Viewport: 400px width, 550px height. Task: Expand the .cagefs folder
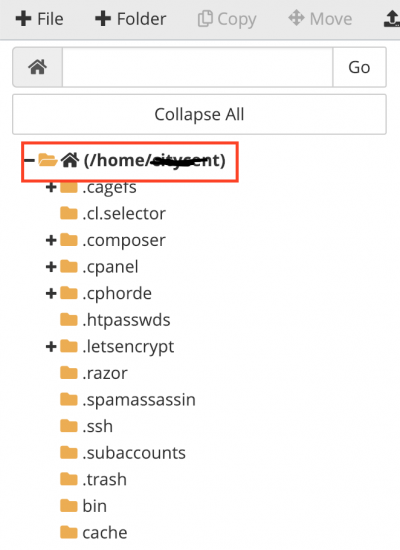point(51,187)
